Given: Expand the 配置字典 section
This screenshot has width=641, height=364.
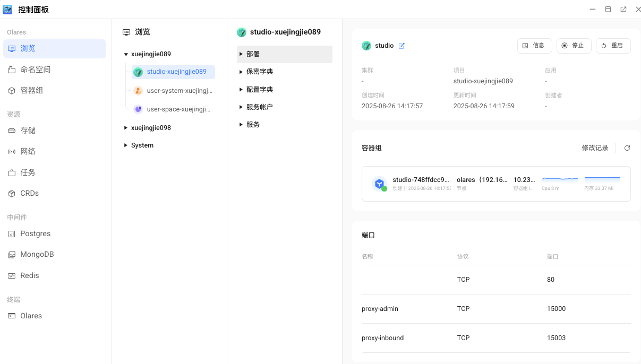Looking at the screenshot, I should [241, 90].
